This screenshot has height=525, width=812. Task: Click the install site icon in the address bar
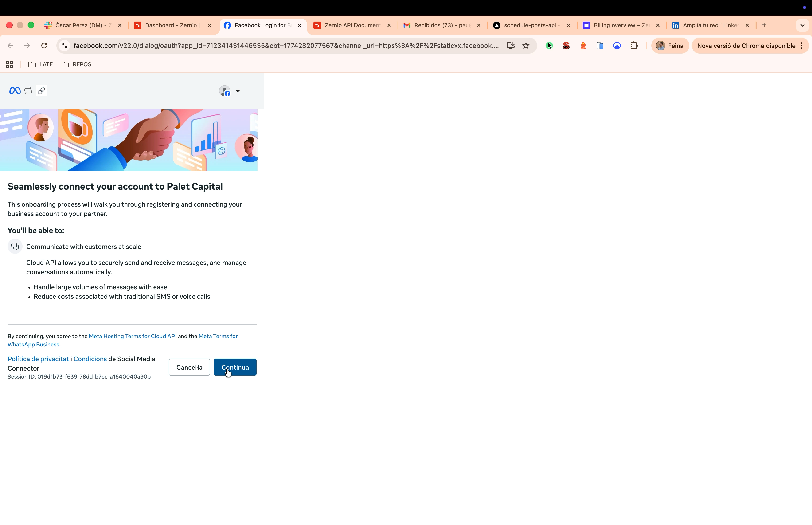click(x=511, y=45)
